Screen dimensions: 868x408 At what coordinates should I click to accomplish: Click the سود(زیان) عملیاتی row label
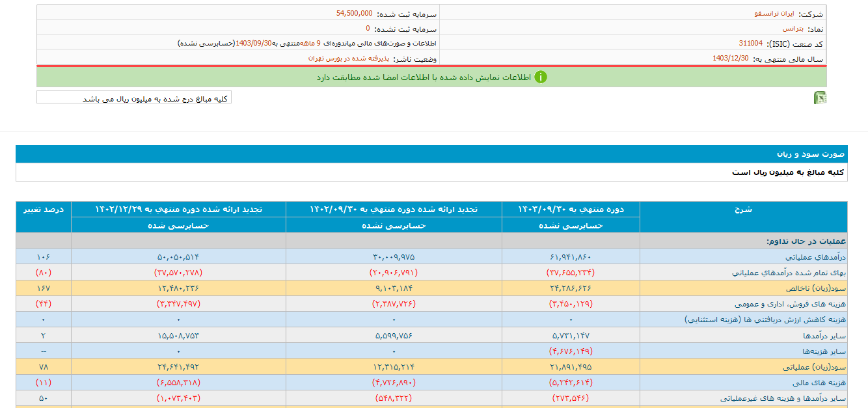[811, 367]
